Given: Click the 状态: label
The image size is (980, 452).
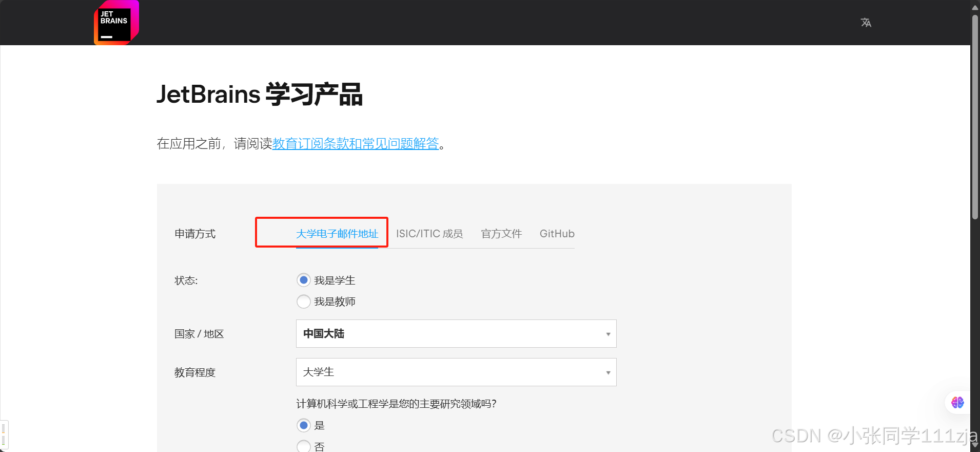Looking at the screenshot, I should click(x=186, y=280).
